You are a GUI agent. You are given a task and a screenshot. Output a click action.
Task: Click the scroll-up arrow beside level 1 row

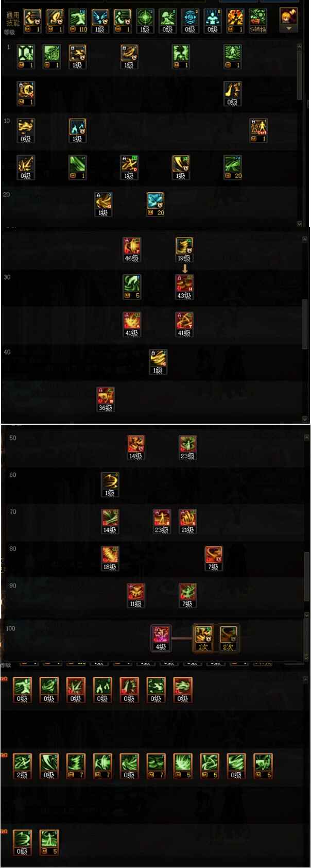pyautogui.click(x=300, y=46)
